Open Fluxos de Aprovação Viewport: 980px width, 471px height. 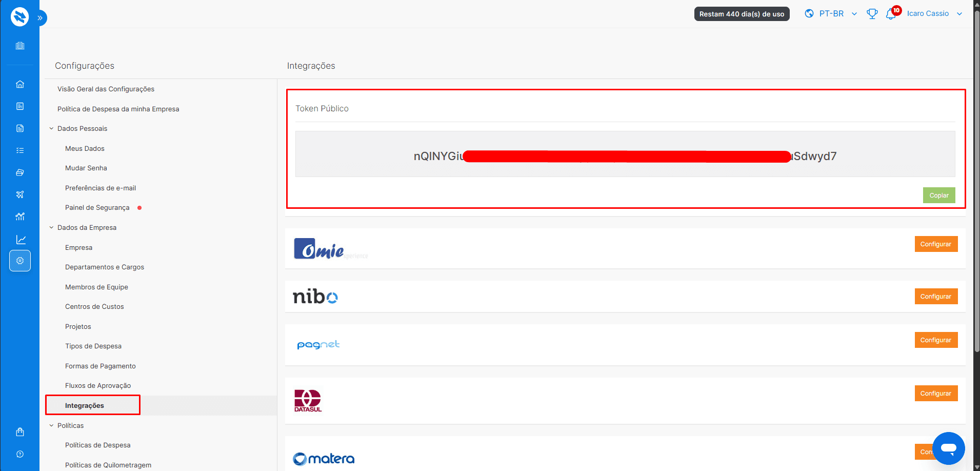(97, 386)
